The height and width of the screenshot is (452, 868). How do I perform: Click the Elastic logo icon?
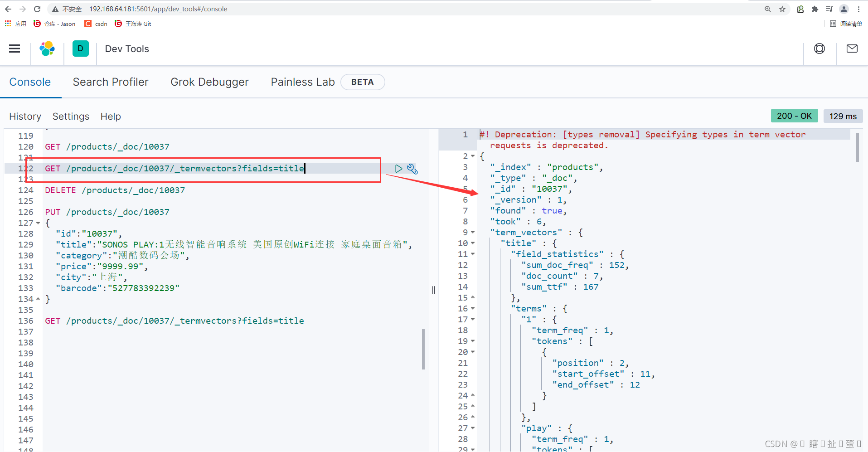pyautogui.click(x=47, y=49)
